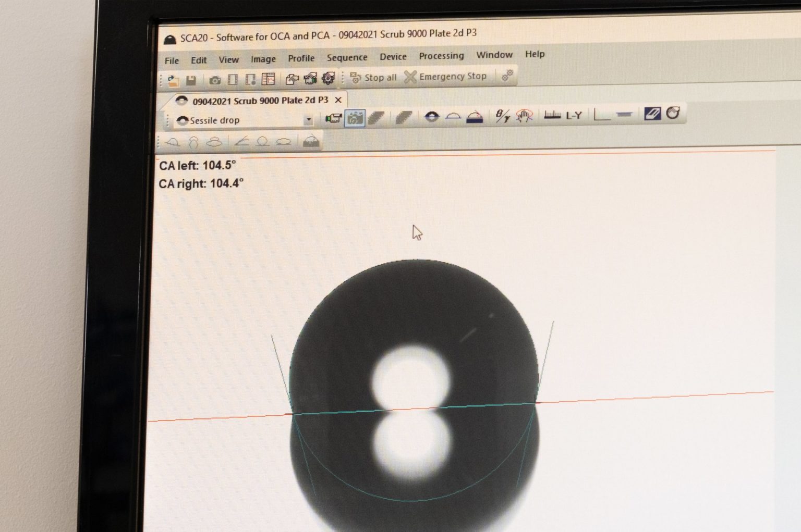Click the manual hand fitting icon

click(x=524, y=116)
